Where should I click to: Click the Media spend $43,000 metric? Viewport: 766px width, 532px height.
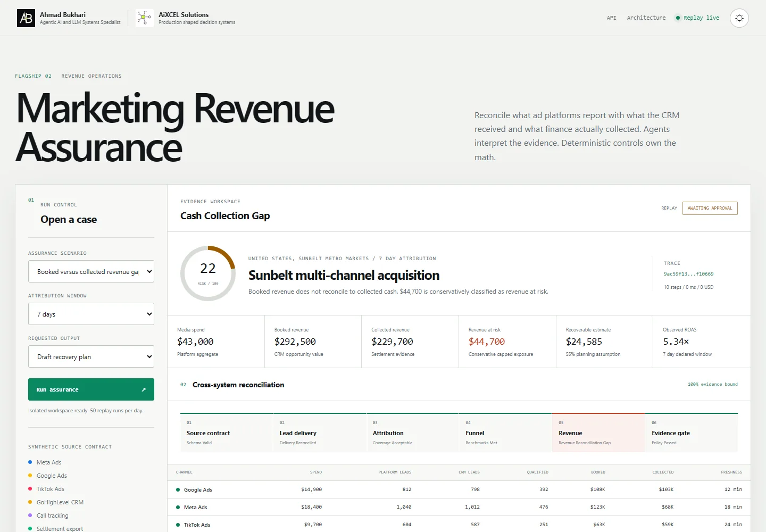point(216,342)
